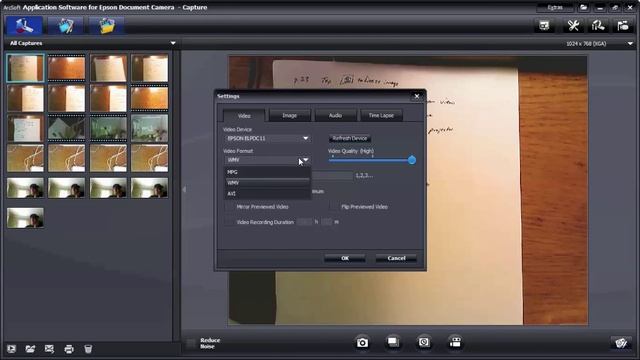Image resolution: width=640 pixels, height=360 pixels.
Task: Collapse the captures panel with left arrow
Action: point(184,189)
